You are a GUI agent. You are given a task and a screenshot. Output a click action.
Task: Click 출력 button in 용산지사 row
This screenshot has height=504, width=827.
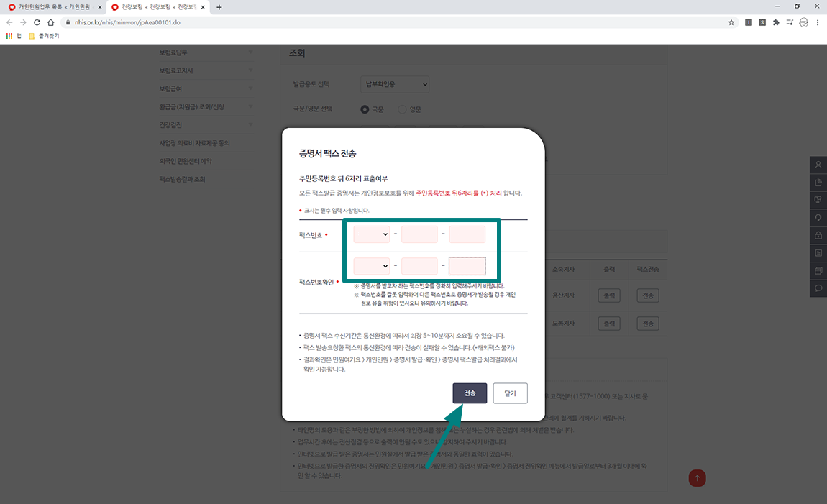click(609, 295)
